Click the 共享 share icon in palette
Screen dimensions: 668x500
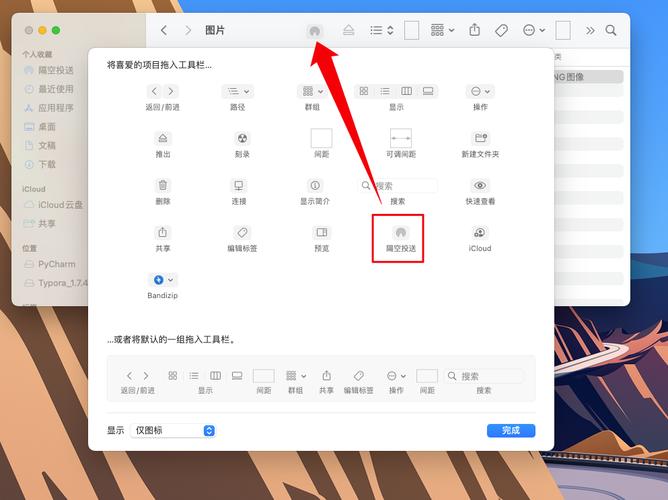tap(163, 232)
